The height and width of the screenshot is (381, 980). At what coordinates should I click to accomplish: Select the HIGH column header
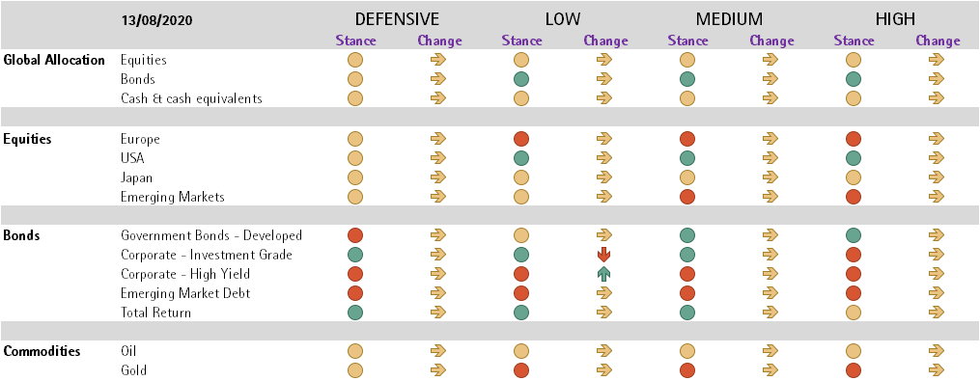pyautogui.click(x=895, y=19)
